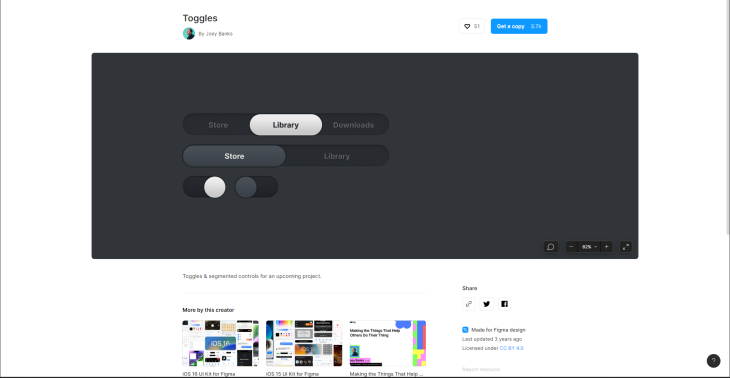Open the CC BY 4.0 license link
Viewport: 730px width, 378px height.
pos(512,348)
